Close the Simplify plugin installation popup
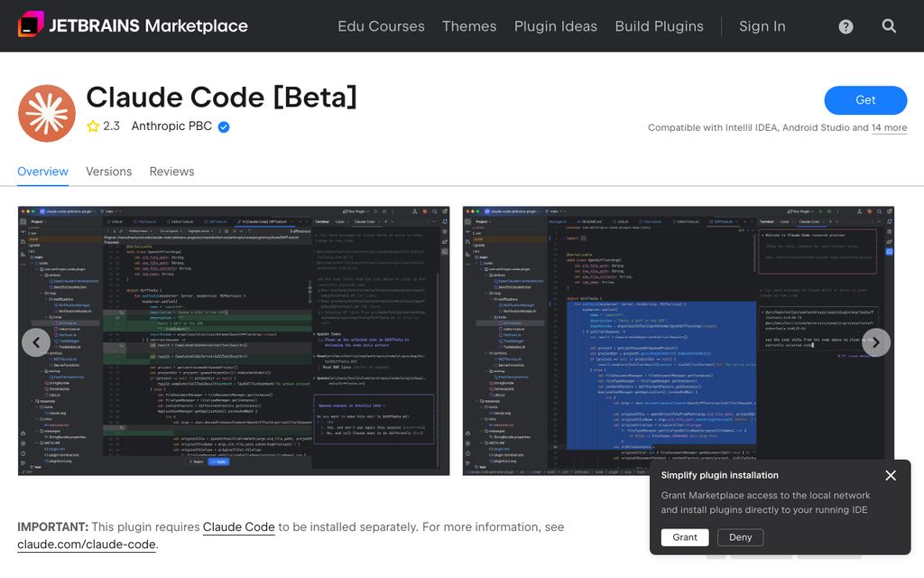The height and width of the screenshot is (578, 924). [891, 475]
